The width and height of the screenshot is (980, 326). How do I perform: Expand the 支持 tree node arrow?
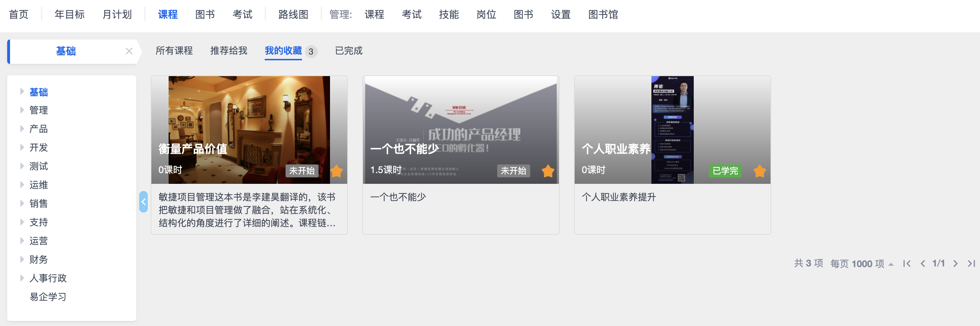coord(22,222)
